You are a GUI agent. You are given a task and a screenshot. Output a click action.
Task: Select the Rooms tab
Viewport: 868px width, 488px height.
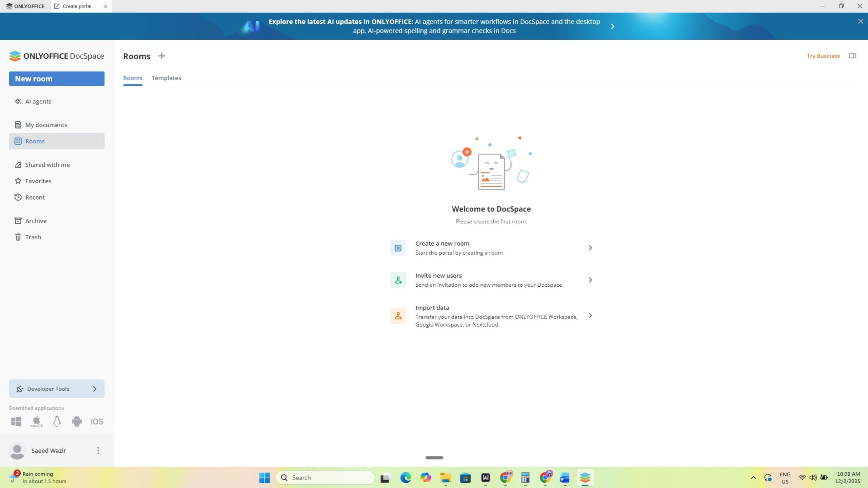click(x=133, y=78)
